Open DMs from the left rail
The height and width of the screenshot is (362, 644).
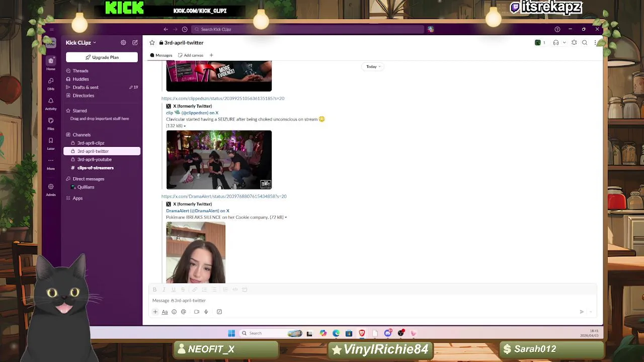(51, 83)
